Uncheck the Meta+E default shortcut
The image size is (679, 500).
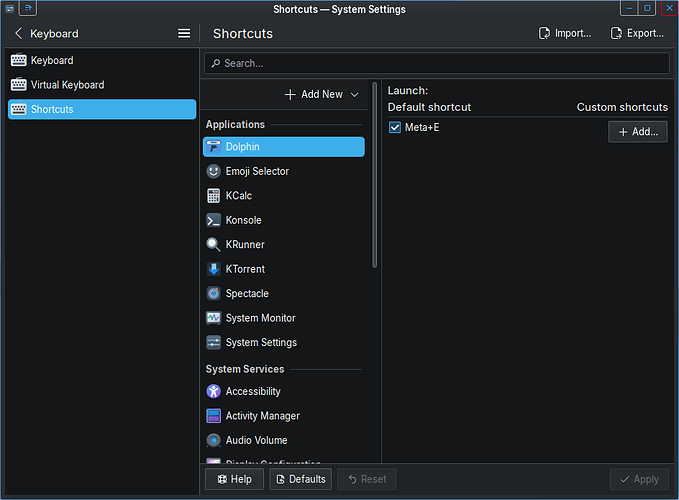point(394,127)
